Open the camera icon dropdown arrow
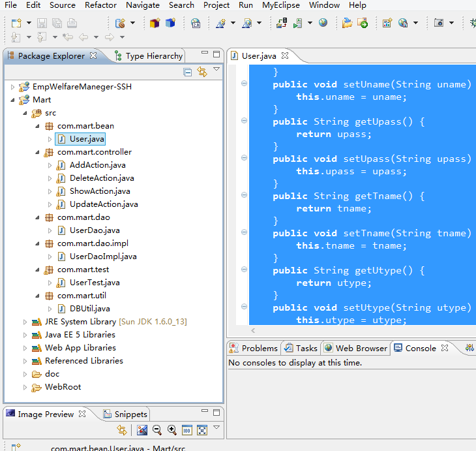The width and height of the screenshot is (476, 451). (451, 23)
